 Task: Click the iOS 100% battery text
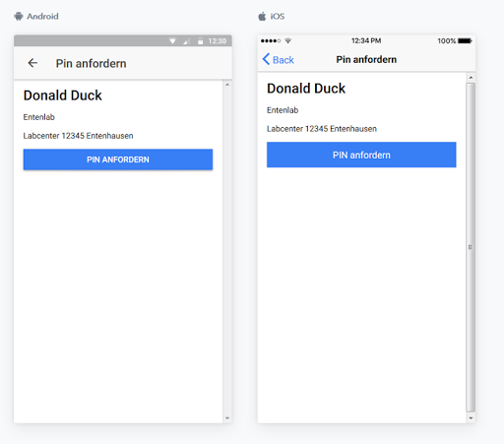(447, 41)
